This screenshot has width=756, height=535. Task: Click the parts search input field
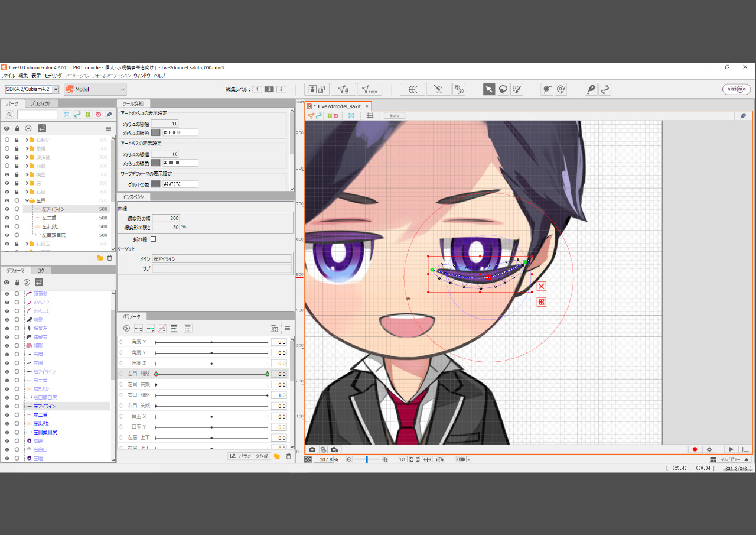(x=37, y=115)
